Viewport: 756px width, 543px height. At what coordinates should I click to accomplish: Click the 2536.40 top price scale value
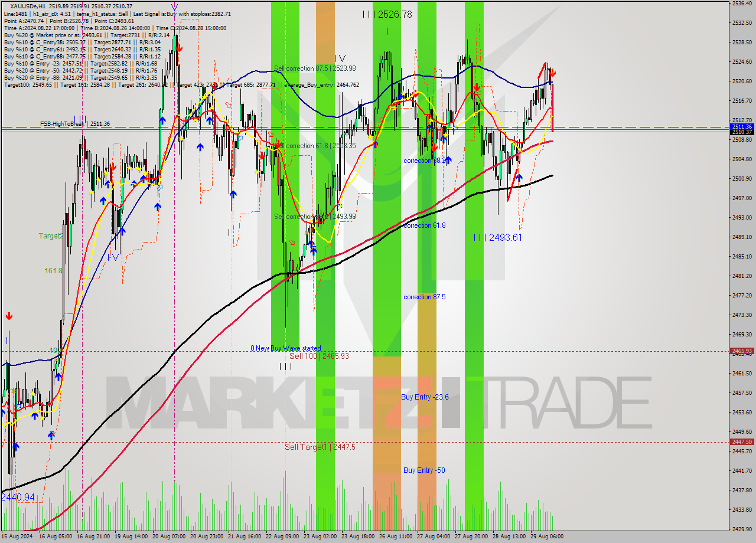[742, 4]
